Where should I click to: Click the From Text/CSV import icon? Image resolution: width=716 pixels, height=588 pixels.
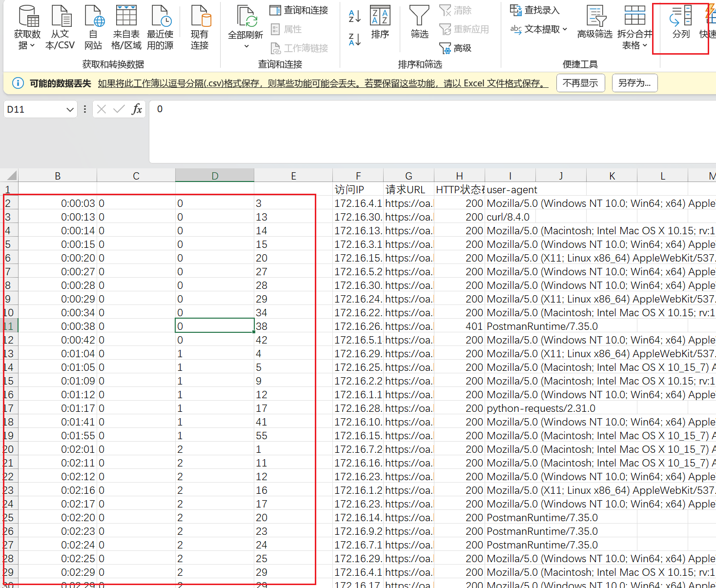click(61, 17)
